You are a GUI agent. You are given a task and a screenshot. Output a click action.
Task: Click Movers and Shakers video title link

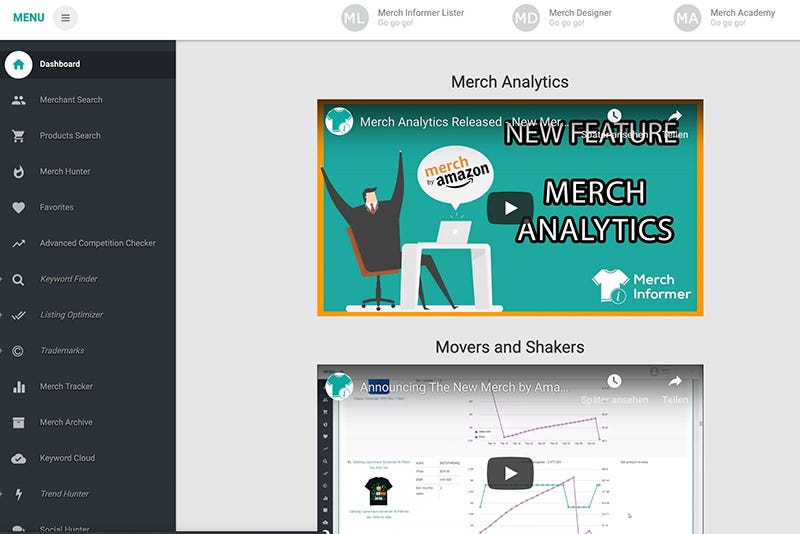pyautogui.click(x=463, y=387)
